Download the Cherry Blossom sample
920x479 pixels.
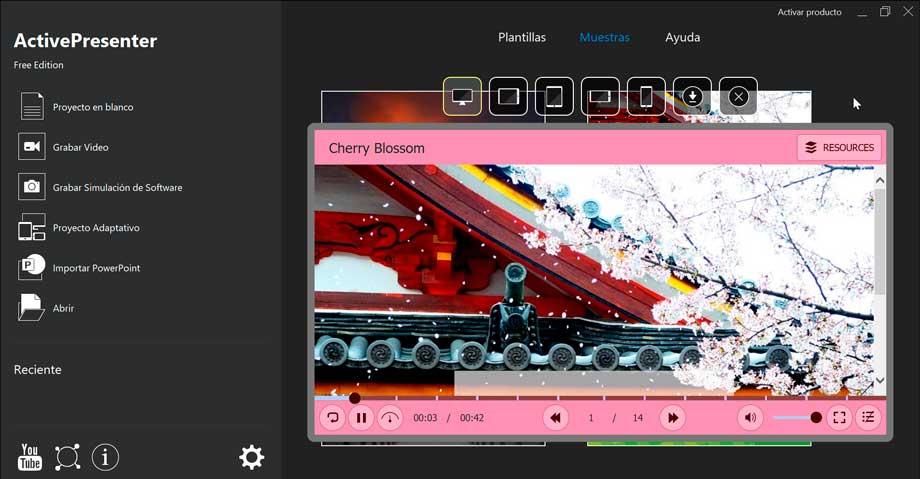click(x=692, y=96)
